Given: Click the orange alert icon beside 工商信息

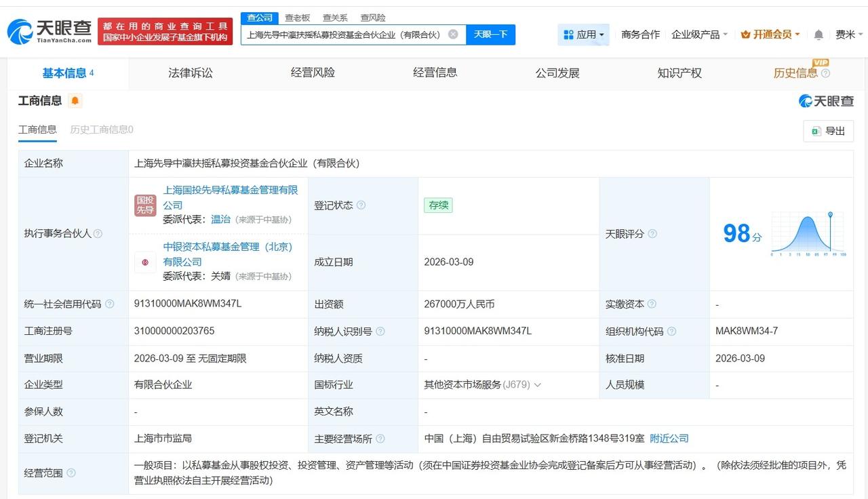Looking at the screenshot, I should coord(75,100).
